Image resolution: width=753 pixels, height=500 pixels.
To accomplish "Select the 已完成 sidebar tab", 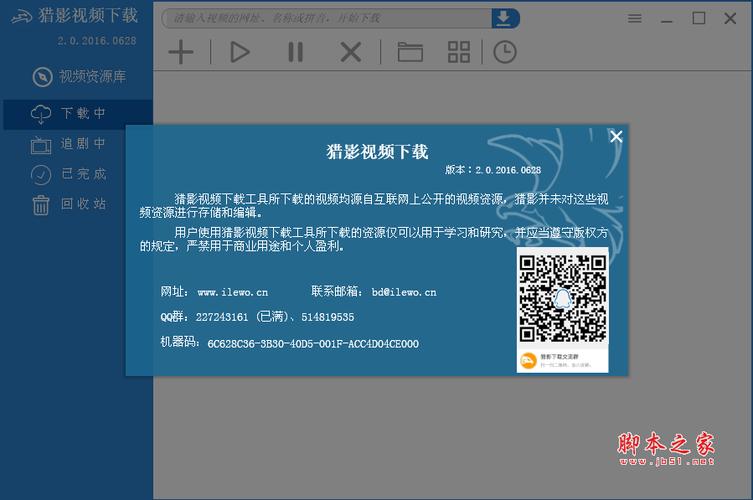I will (x=68, y=174).
